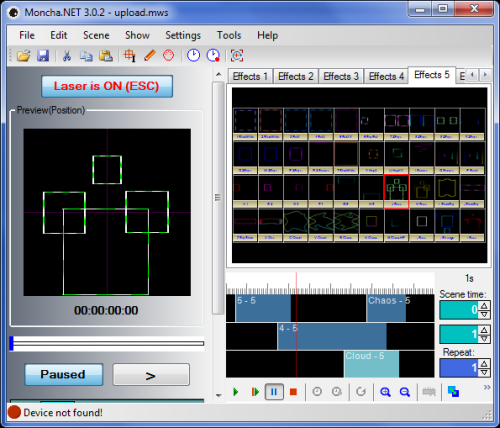Open the Scene menu
This screenshot has height=428, width=500.
point(96,35)
